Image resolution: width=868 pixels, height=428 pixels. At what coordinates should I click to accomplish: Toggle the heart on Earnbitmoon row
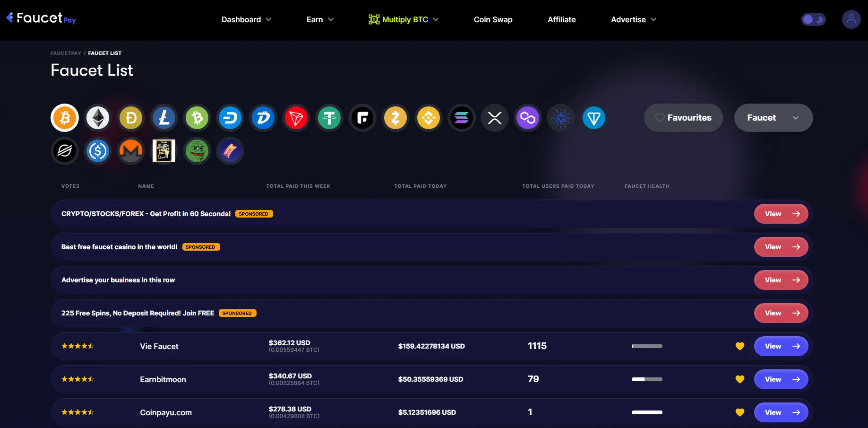[x=740, y=379]
